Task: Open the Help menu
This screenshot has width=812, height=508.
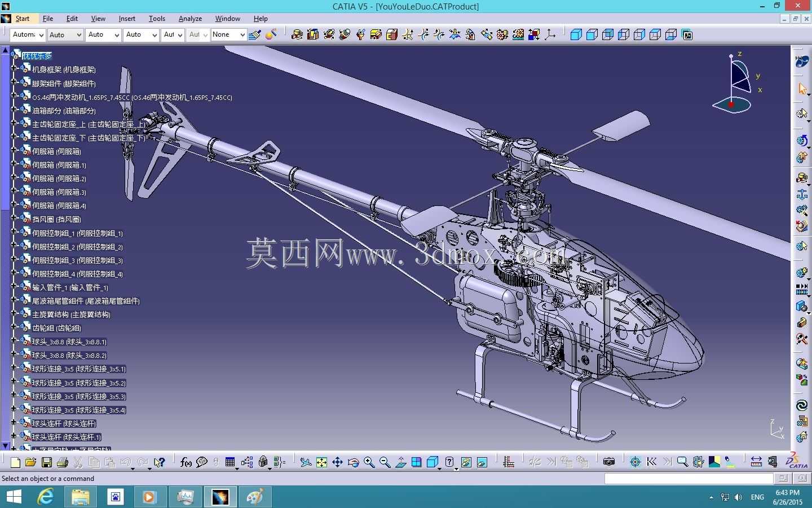Action: (x=261, y=19)
